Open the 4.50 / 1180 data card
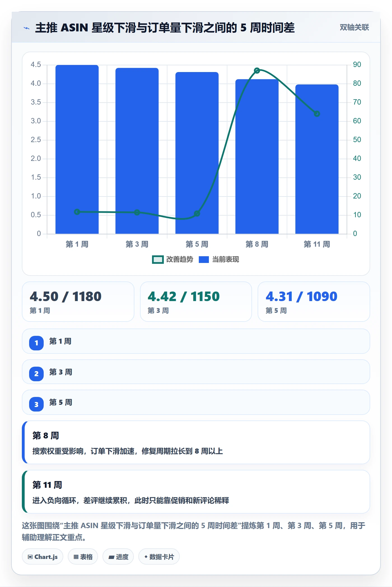 tap(78, 302)
